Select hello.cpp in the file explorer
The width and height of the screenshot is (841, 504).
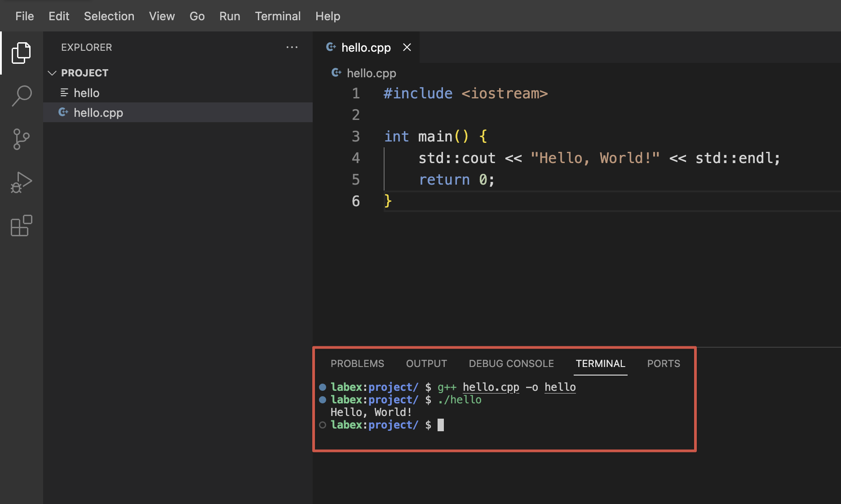98,113
